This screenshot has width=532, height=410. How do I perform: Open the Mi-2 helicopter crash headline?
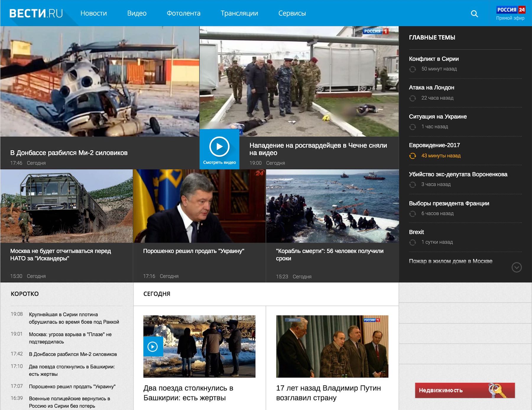click(69, 153)
